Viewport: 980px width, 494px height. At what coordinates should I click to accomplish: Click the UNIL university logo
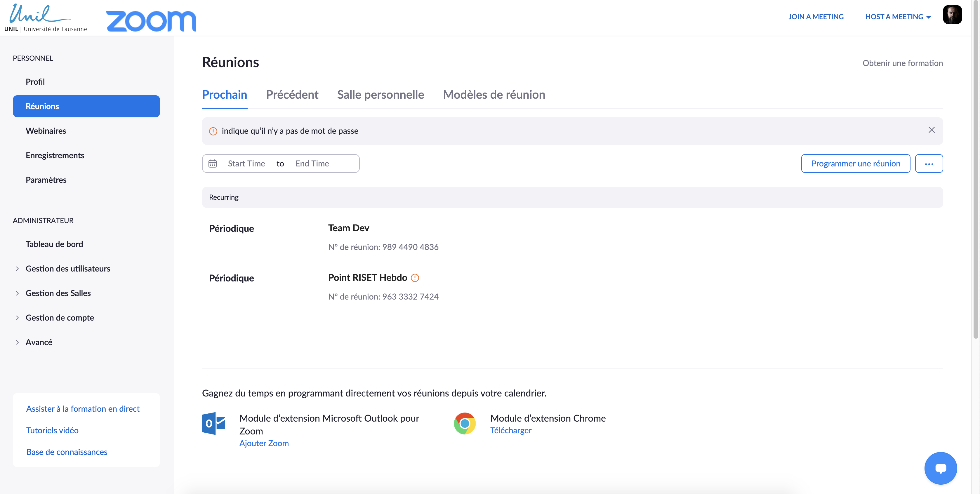click(45, 18)
